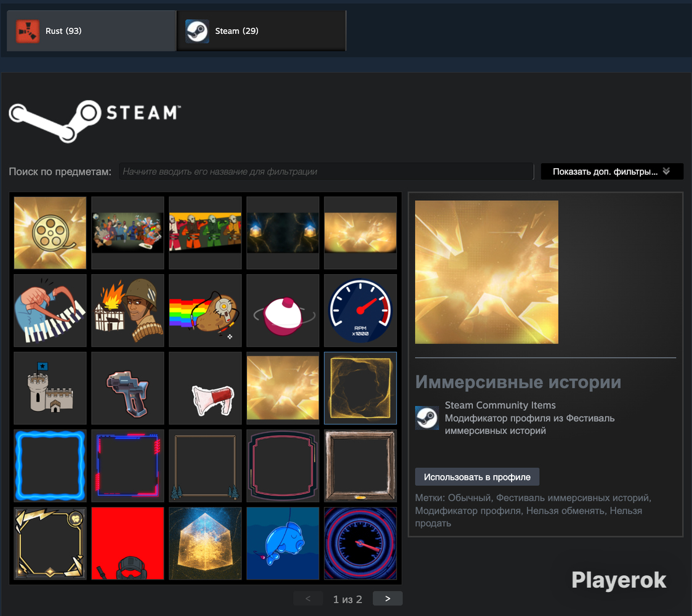
Task: Select the piano-playing hands sticker
Action: pyautogui.click(x=50, y=310)
